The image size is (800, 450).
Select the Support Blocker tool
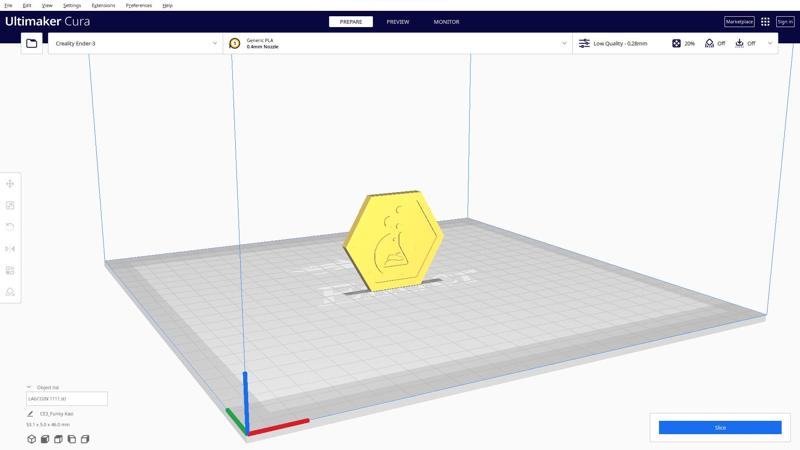pyautogui.click(x=10, y=292)
